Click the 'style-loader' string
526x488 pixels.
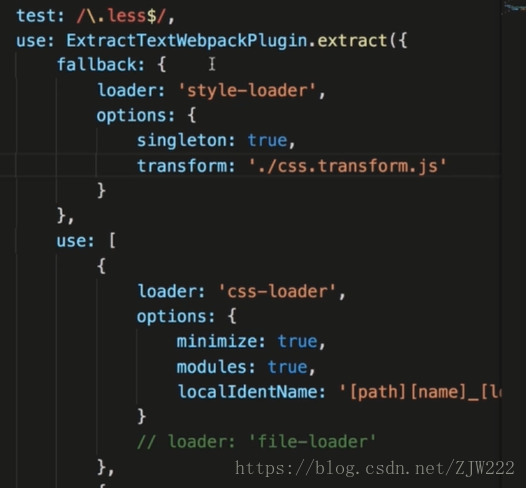(x=248, y=91)
